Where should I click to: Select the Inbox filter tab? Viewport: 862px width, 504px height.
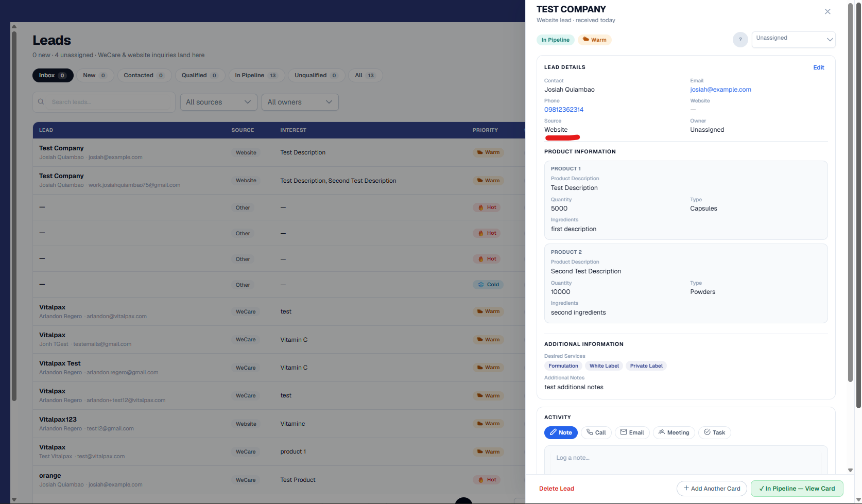tap(53, 75)
